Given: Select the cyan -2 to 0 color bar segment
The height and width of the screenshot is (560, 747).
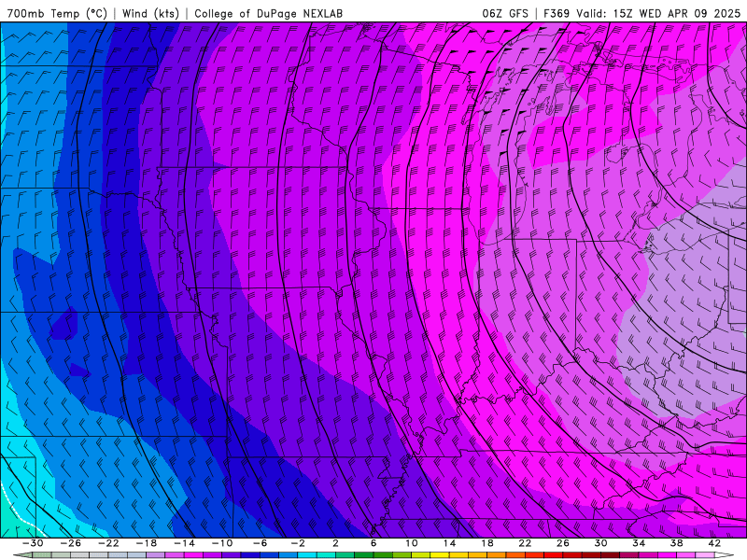Looking at the screenshot, I should tap(307, 555).
